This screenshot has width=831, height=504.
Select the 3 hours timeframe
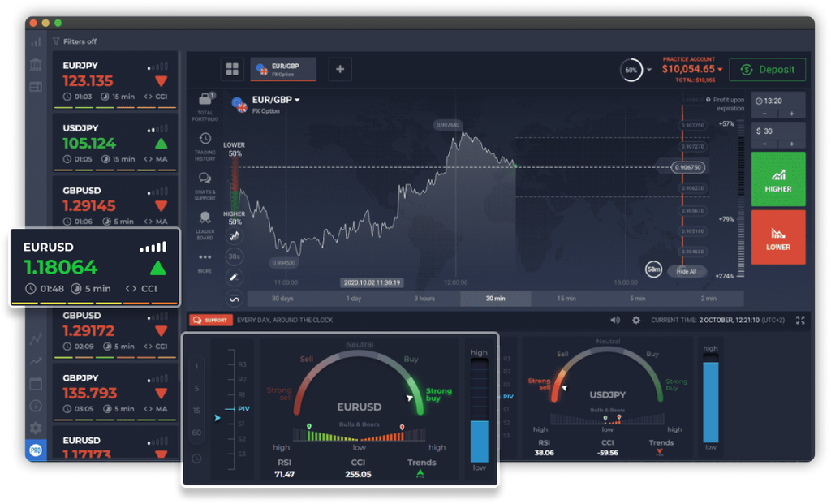click(424, 299)
